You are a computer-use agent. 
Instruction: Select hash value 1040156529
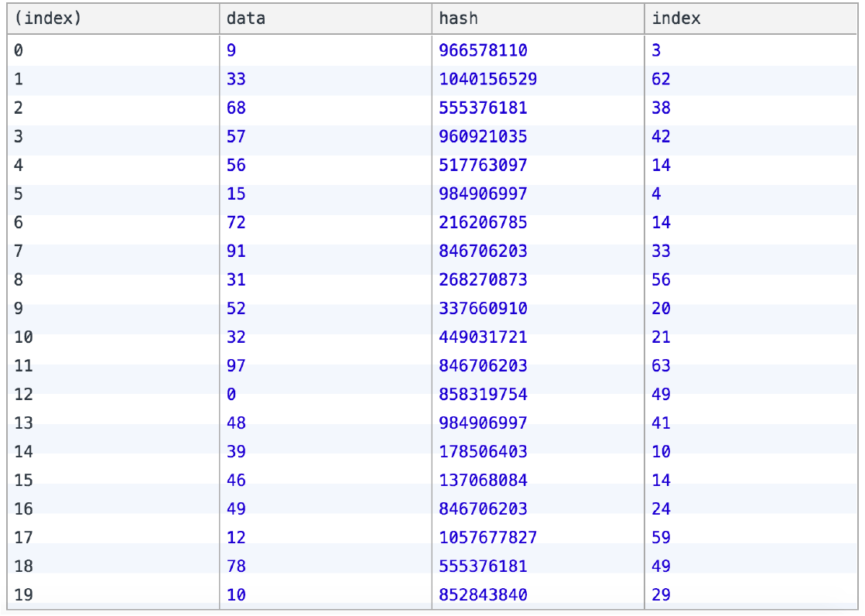coord(488,80)
